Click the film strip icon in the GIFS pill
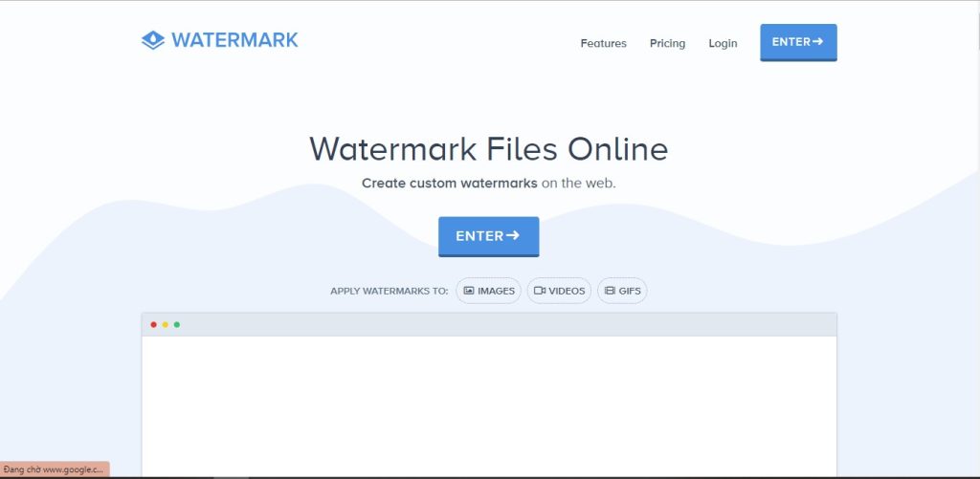The width and height of the screenshot is (980, 479). [610, 291]
